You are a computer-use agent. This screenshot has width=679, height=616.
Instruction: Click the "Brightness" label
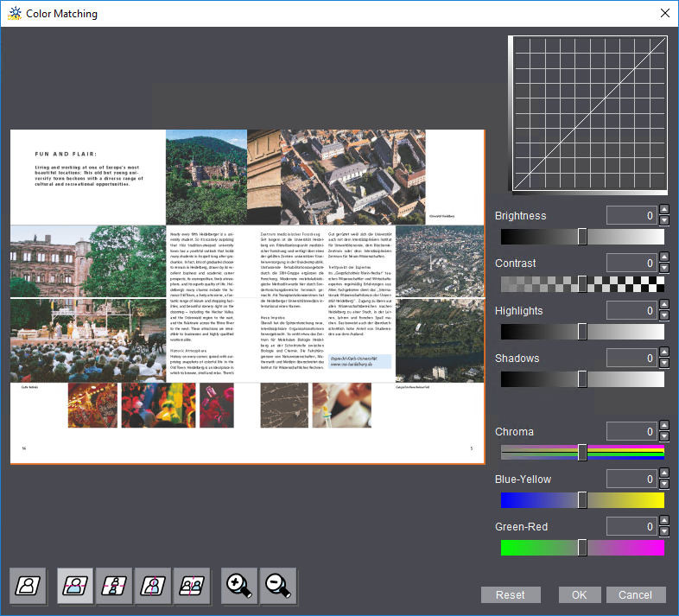(x=520, y=216)
